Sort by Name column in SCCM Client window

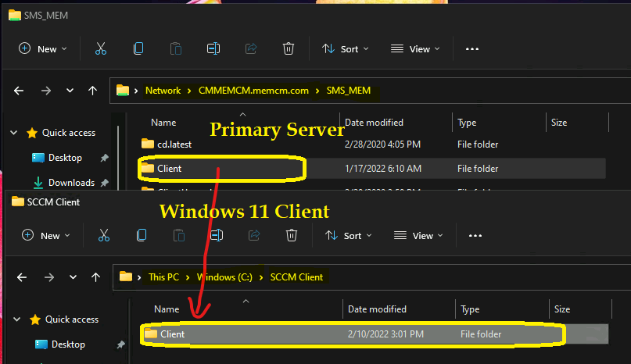tap(167, 309)
